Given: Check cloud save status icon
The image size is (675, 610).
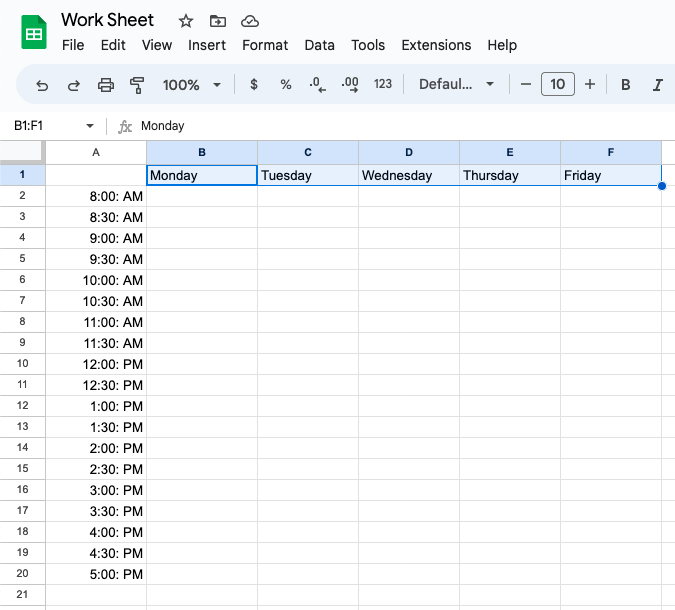Looking at the screenshot, I should pos(250,21).
